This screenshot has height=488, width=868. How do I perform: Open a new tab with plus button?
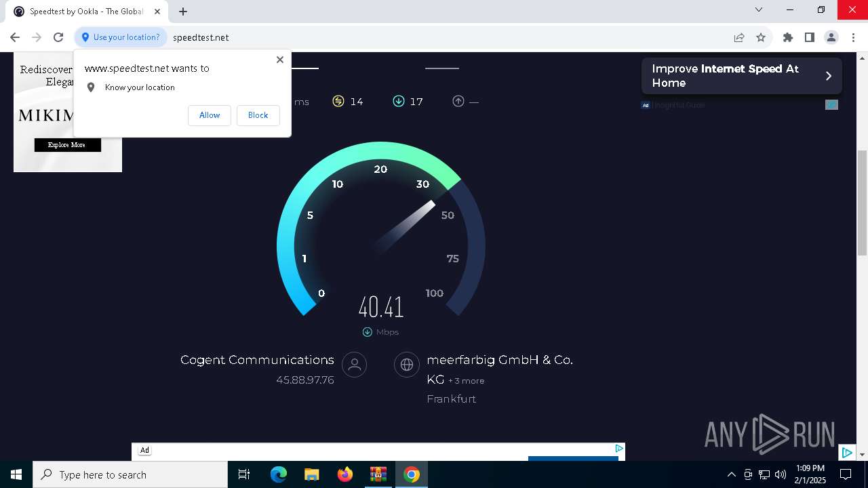pyautogui.click(x=183, y=11)
